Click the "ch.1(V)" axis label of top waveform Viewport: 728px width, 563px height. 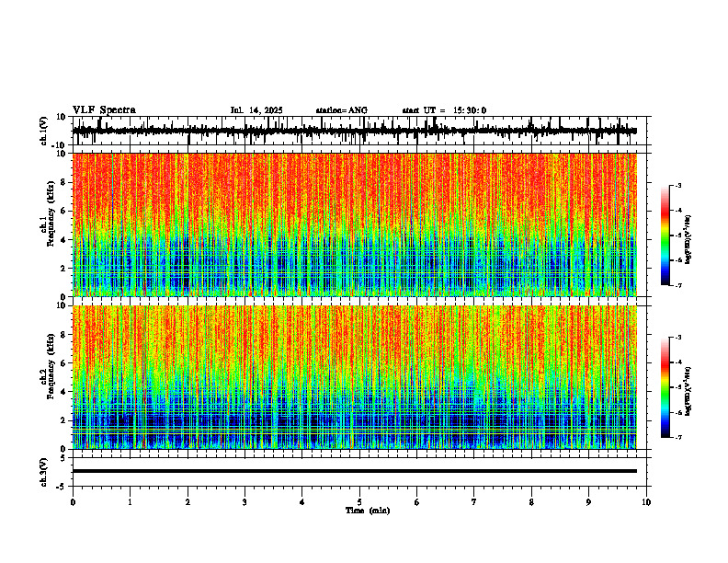tap(44, 131)
